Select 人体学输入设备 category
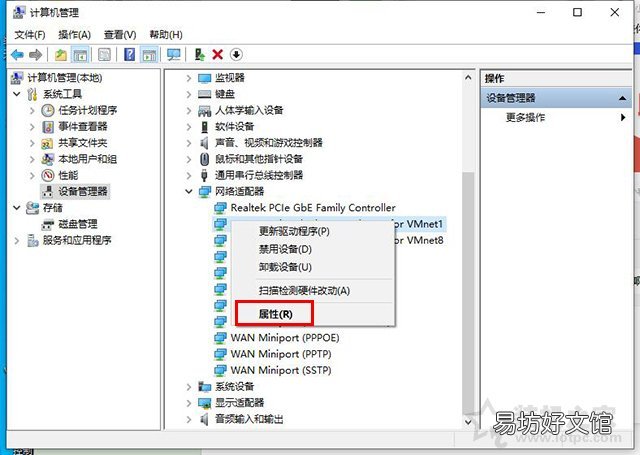This screenshot has height=455, width=640. pos(249,110)
